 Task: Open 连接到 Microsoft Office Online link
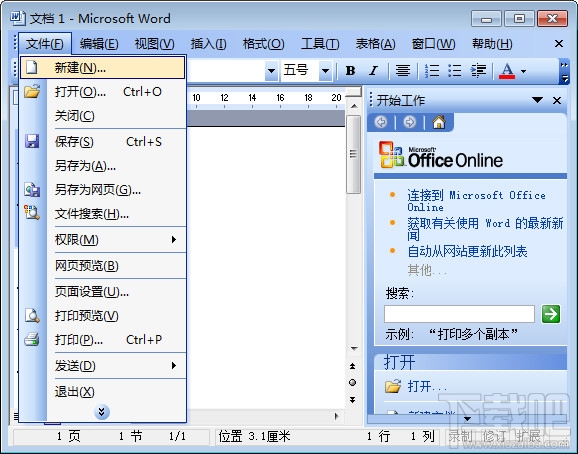(476, 201)
